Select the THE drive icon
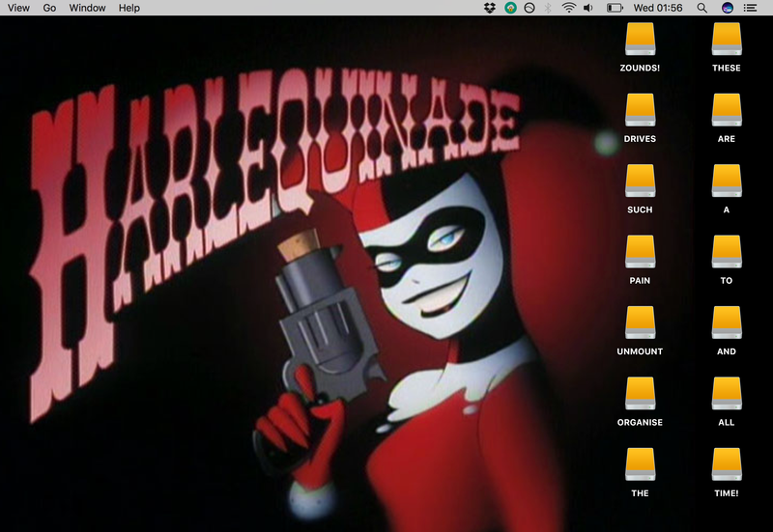The width and height of the screenshot is (773, 532). coord(640,464)
